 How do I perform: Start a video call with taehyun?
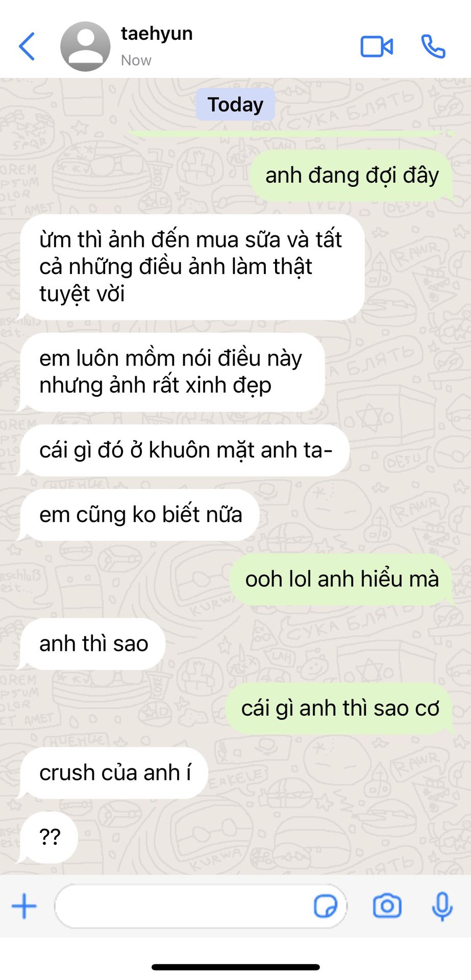[377, 46]
